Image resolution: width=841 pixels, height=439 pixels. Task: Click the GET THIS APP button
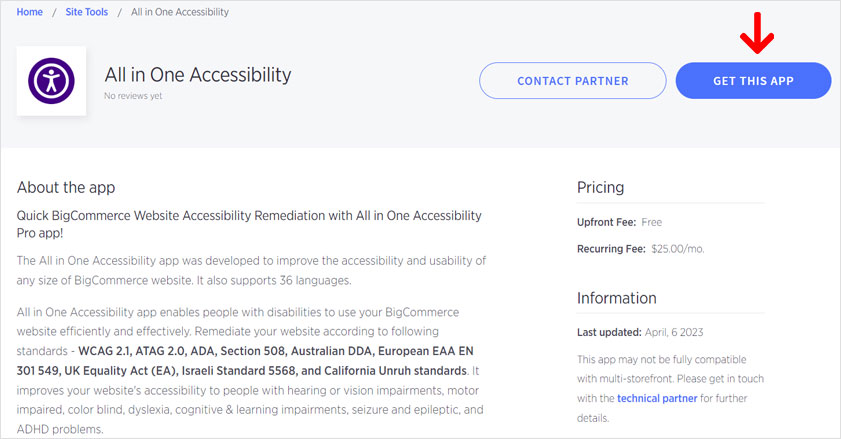753,81
